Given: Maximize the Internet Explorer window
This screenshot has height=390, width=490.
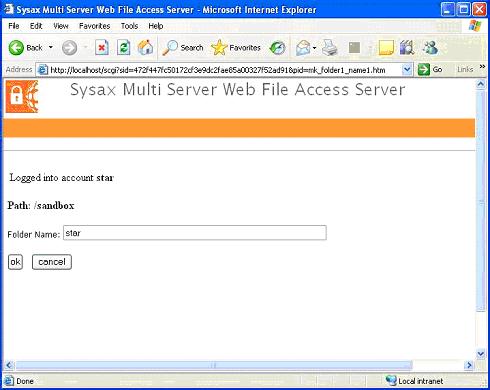Looking at the screenshot, I should [464, 9].
